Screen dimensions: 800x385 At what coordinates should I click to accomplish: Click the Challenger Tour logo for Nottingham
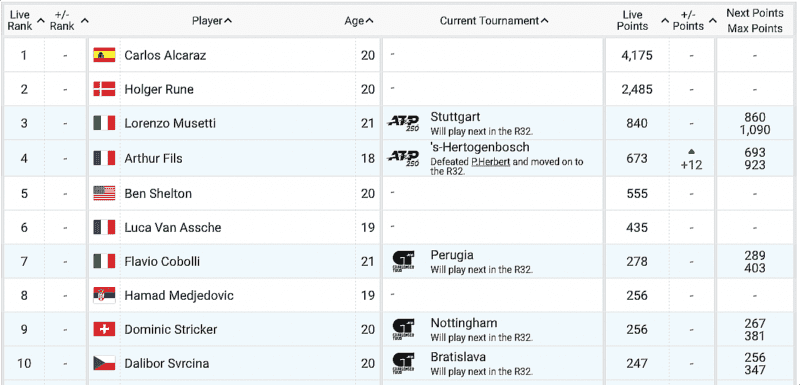(x=403, y=329)
